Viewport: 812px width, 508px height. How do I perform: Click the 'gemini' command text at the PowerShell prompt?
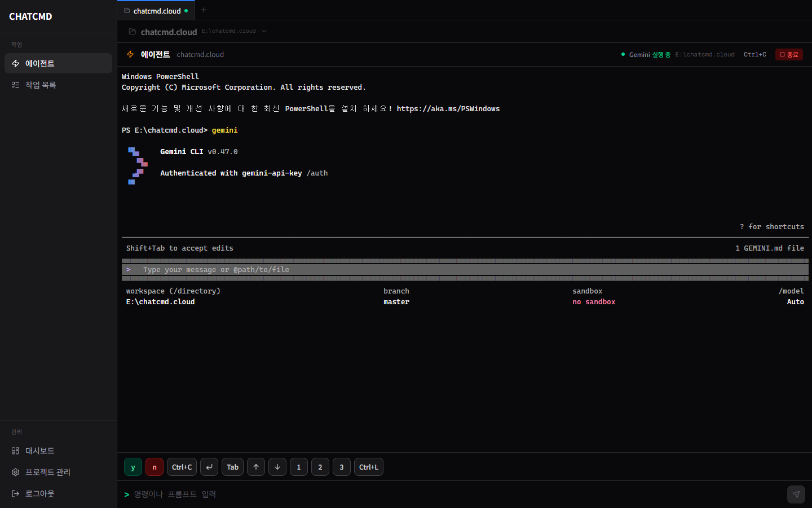point(224,130)
